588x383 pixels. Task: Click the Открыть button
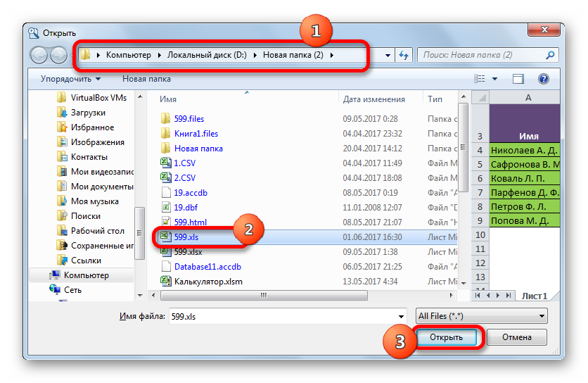(446, 337)
